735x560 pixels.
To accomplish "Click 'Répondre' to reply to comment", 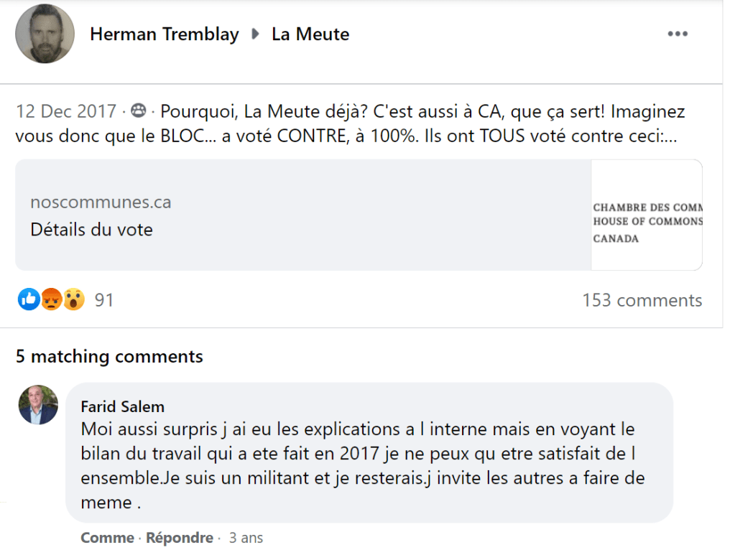I will point(179,538).
